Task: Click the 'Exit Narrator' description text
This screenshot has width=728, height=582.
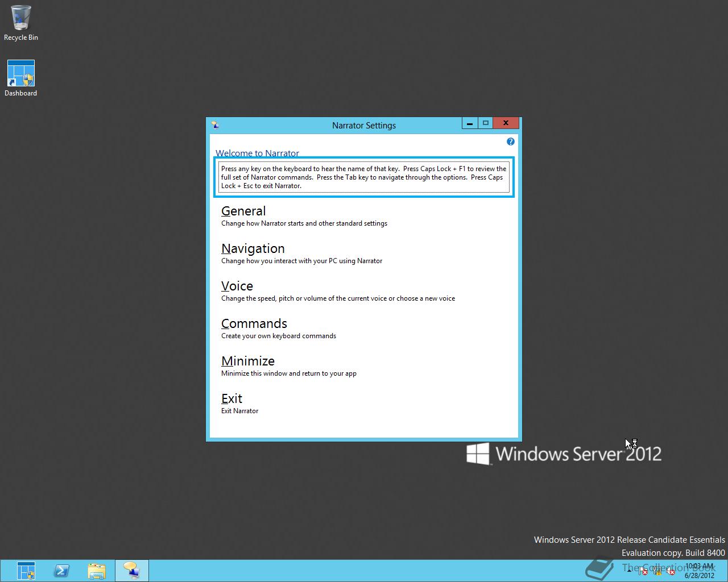Action: 239,411
